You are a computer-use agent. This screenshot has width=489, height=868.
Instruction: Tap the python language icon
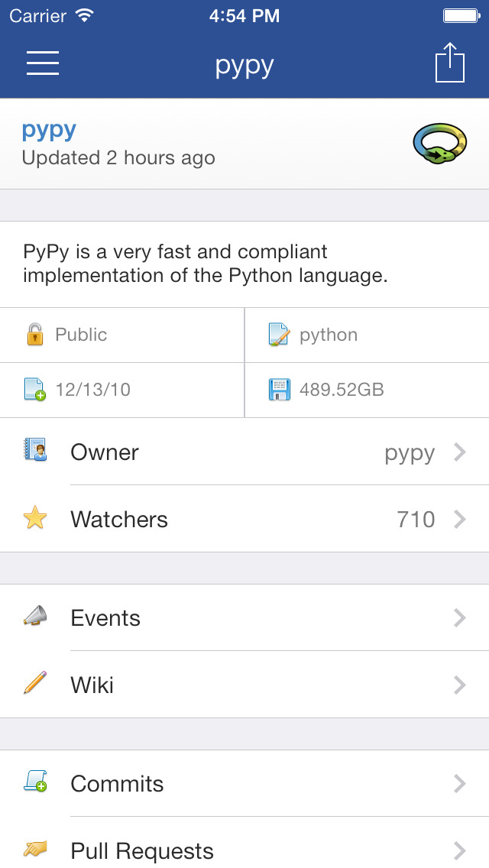tap(280, 335)
